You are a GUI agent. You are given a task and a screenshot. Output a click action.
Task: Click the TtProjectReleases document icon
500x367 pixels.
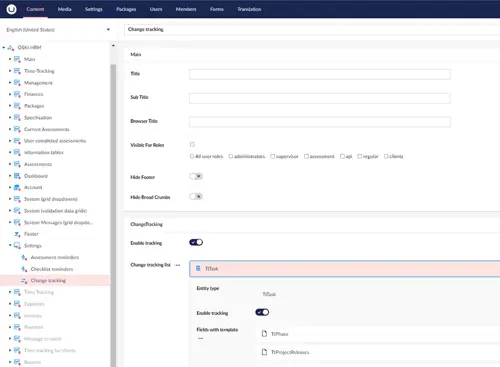pos(264,352)
